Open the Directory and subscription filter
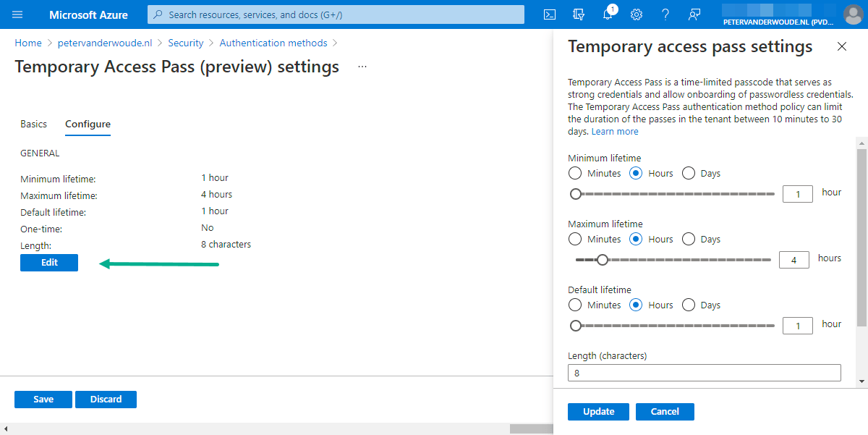Viewport: 868px width, 435px height. (579, 14)
